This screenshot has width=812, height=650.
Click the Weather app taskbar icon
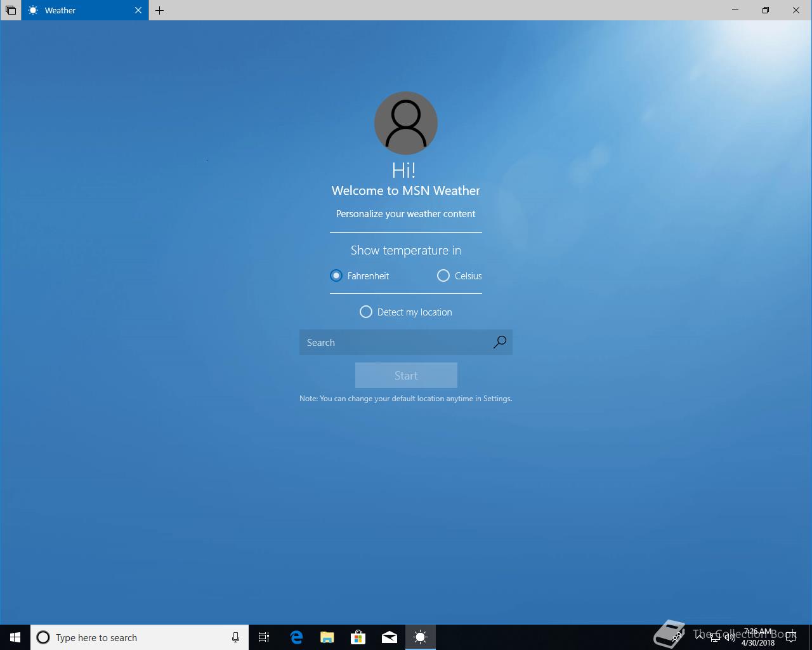coord(421,637)
